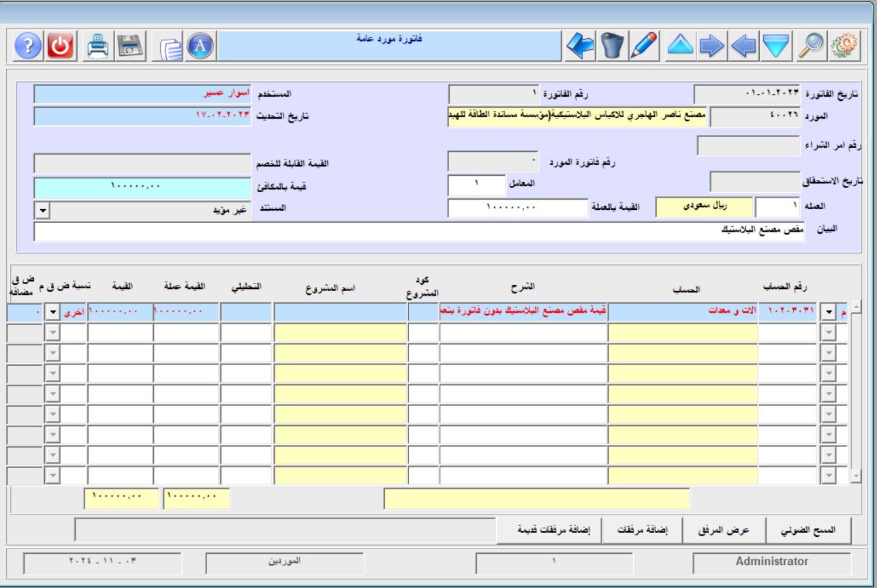Screen dimensions: 877x588
Task: Print the invoice using the printer icon
Action: point(99,46)
